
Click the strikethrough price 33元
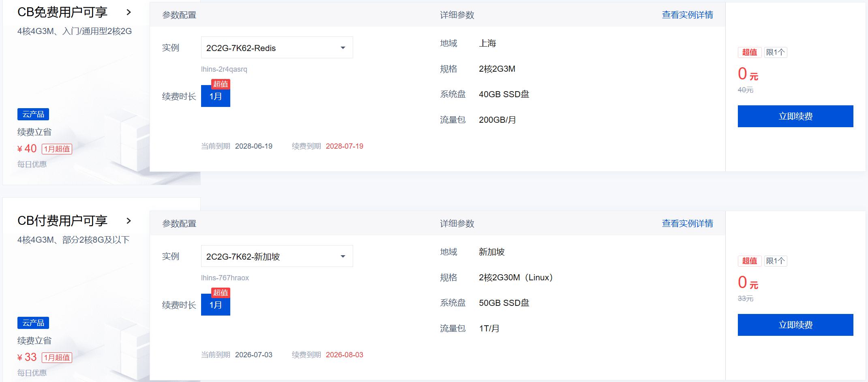coord(746,299)
